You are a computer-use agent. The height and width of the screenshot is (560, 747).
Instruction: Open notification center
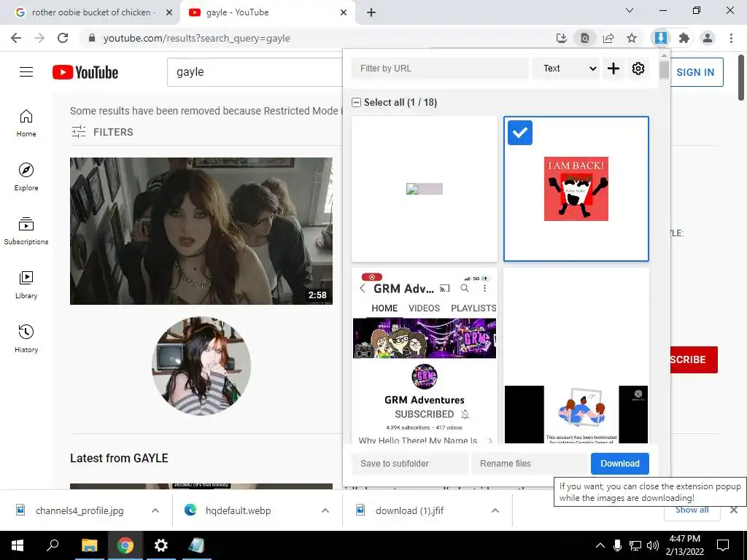[x=723, y=545]
